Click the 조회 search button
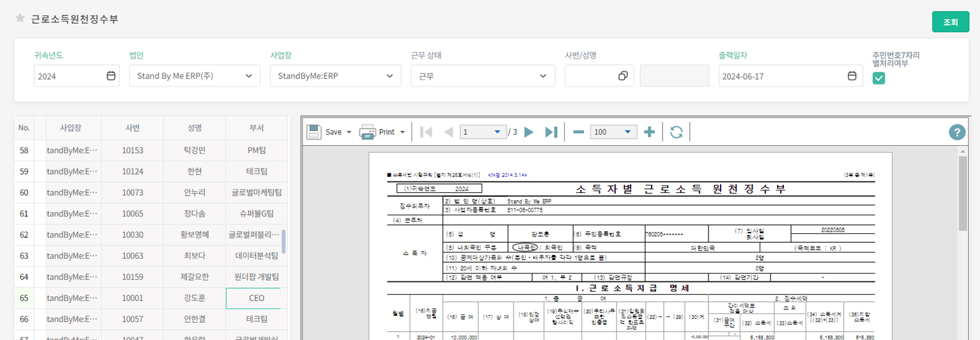 [951, 22]
